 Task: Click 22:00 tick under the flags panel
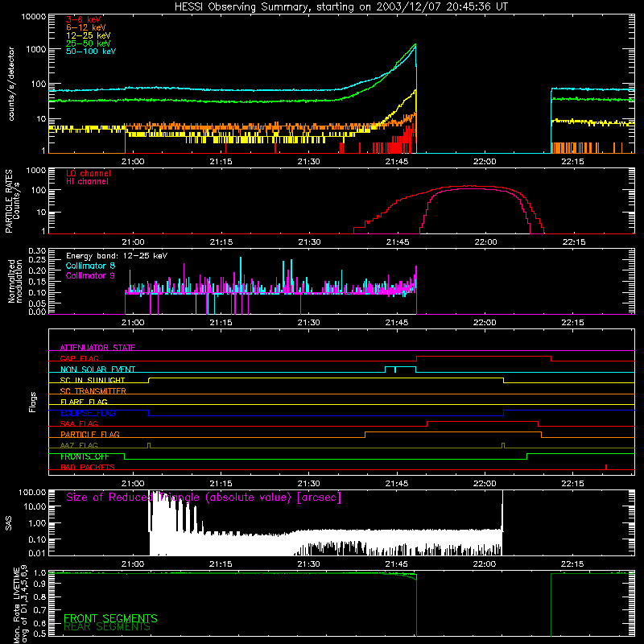click(485, 484)
